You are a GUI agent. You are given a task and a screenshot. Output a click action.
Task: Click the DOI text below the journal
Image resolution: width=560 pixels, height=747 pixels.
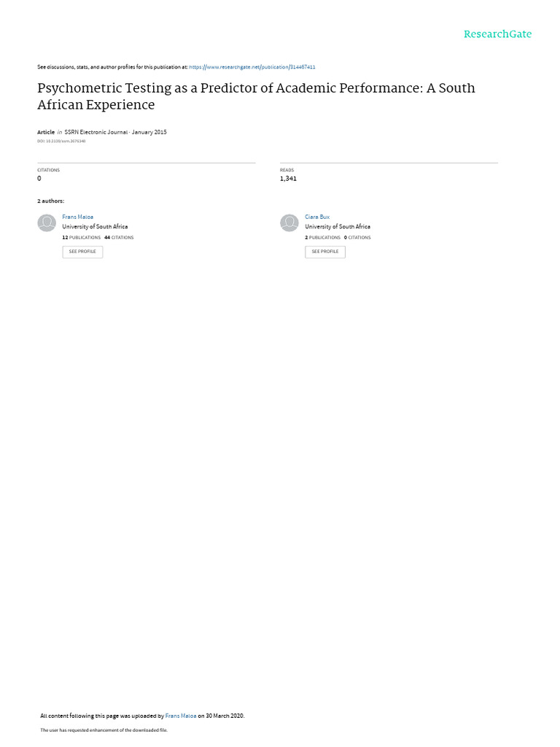61,141
